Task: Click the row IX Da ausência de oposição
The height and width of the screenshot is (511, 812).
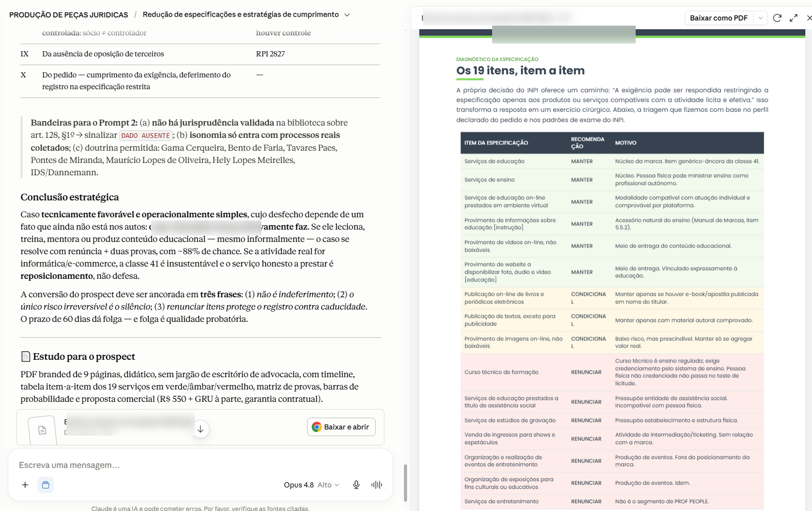Action: (200, 54)
